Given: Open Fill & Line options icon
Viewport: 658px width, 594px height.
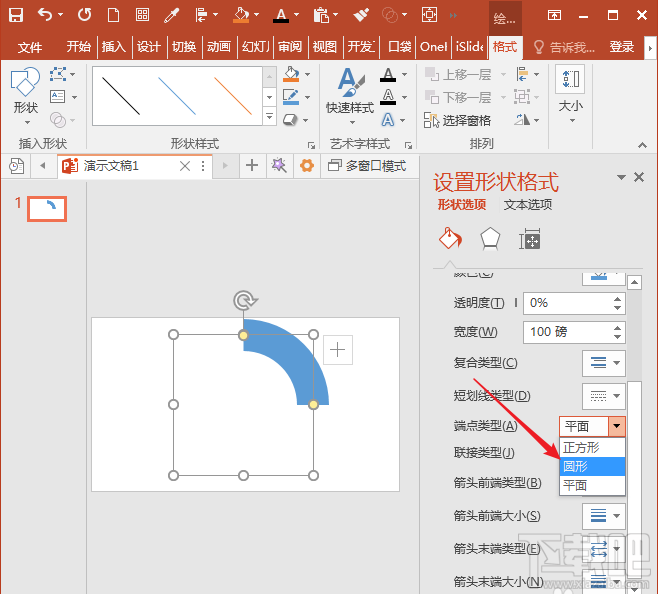Looking at the screenshot, I should pos(450,238).
